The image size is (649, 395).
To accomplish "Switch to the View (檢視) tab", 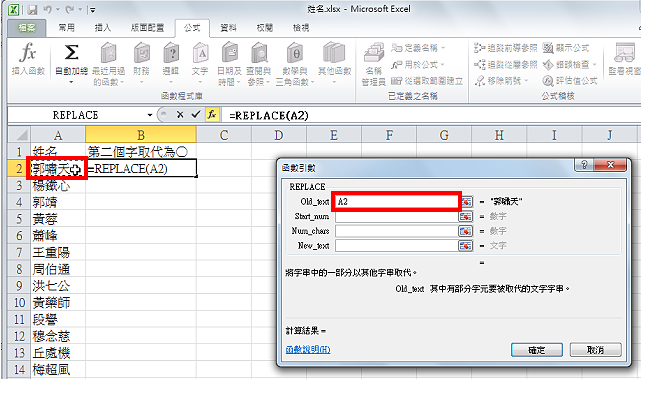I will pyautogui.click(x=301, y=28).
